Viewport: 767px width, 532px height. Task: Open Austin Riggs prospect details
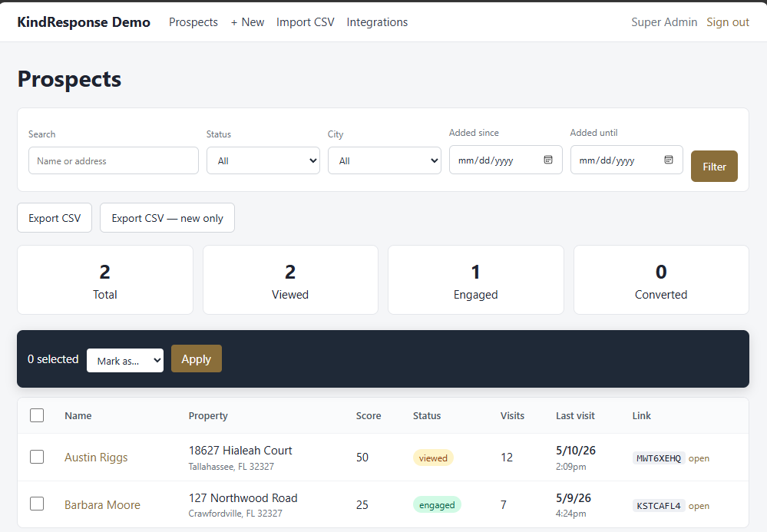(96, 458)
